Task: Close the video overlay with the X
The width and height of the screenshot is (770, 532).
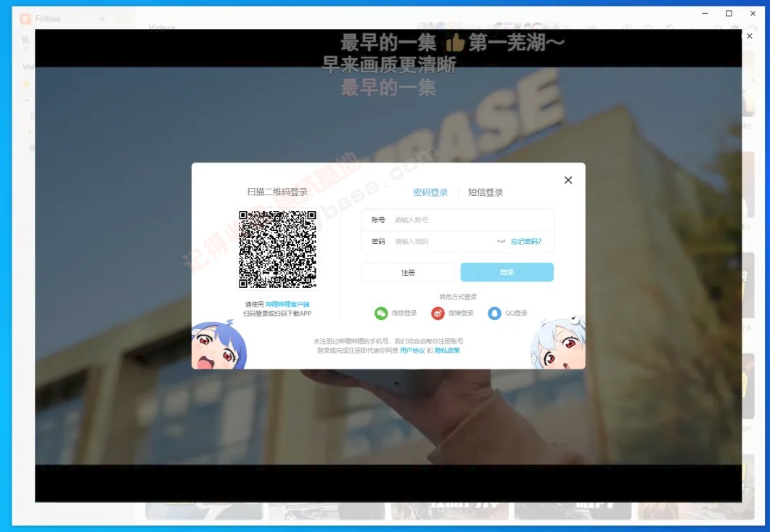Action: [x=750, y=36]
